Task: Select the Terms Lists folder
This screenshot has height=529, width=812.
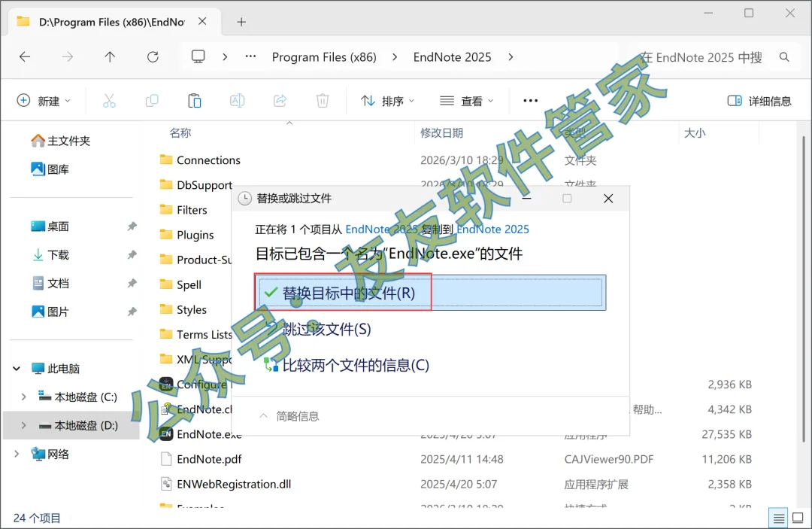Action: pos(195,334)
